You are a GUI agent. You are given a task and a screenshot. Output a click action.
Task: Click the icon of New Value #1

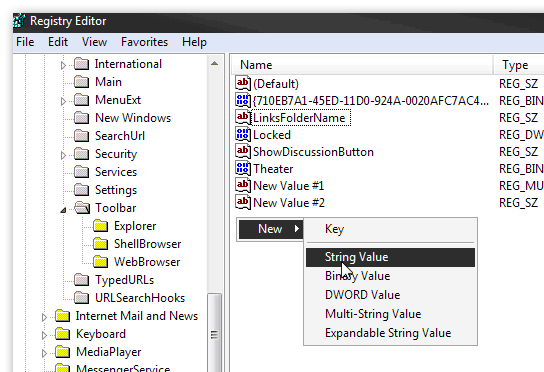coord(243,185)
